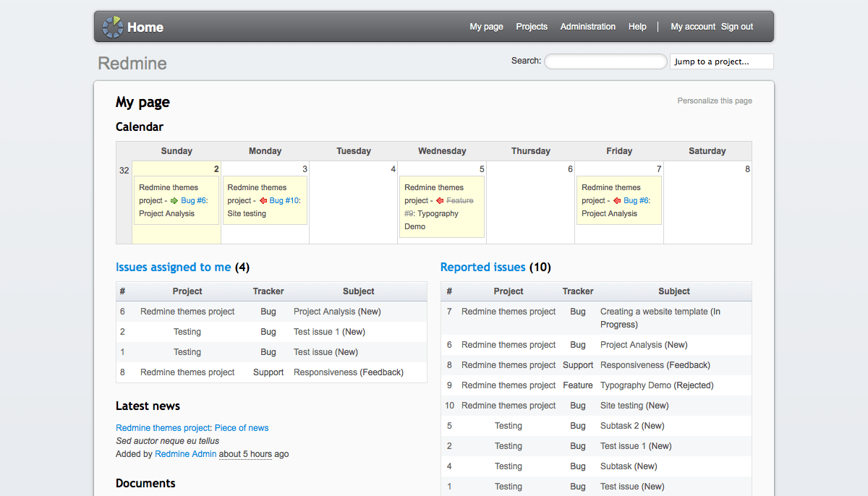Open Reported issues heading link
The width and height of the screenshot is (868, 496).
pos(482,268)
